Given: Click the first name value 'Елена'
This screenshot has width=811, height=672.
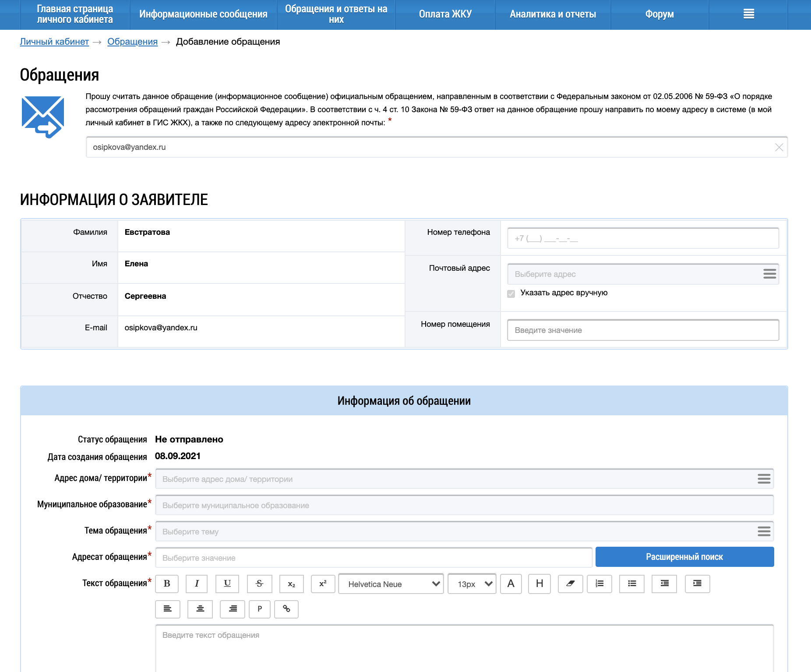Looking at the screenshot, I should point(136,264).
